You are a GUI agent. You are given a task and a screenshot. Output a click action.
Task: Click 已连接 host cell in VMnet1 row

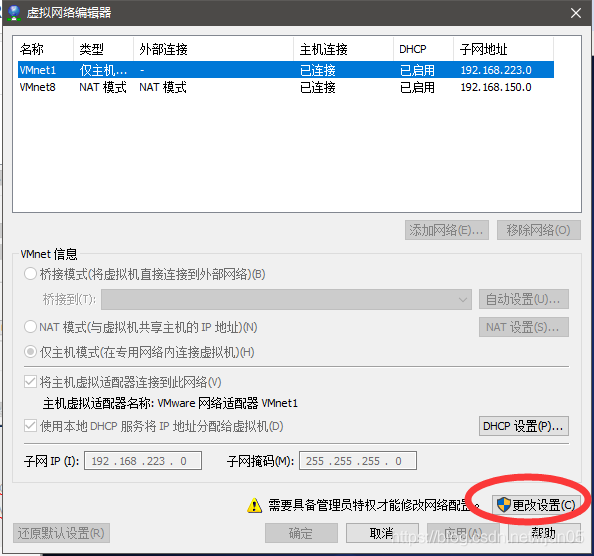click(x=317, y=70)
